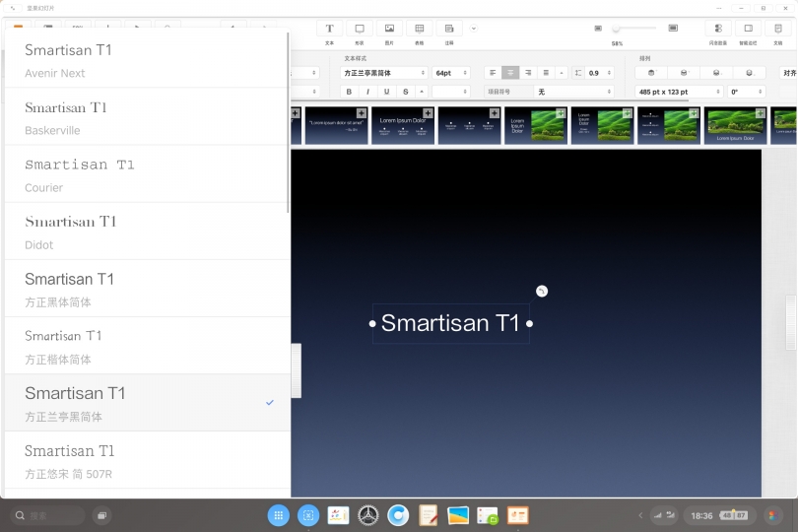The image size is (798, 532).
Task: Insert a table using the 表格 button
Action: coord(420,29)
